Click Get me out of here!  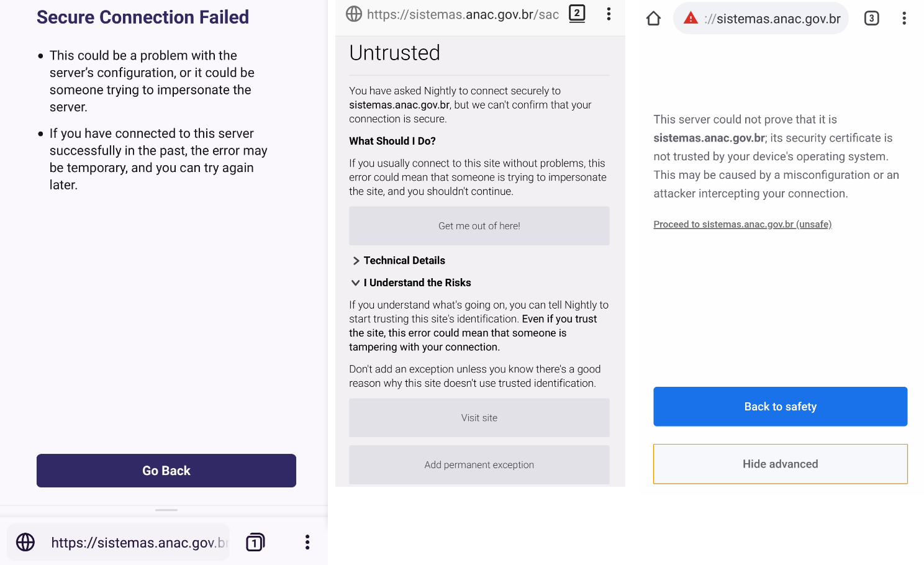[479, 225]
